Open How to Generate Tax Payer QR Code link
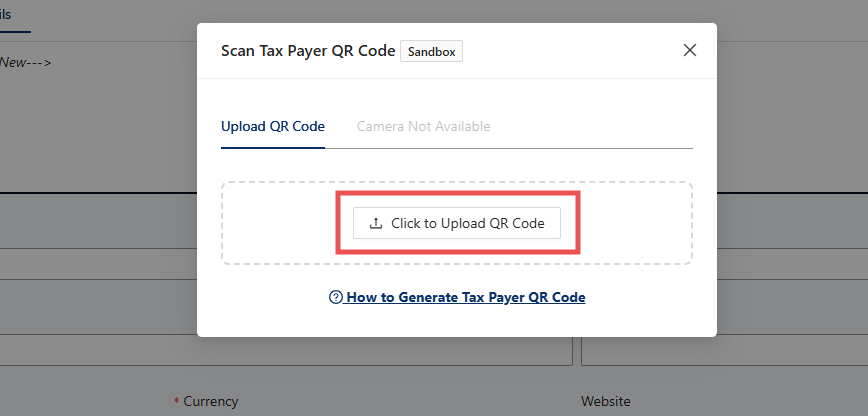The width and height of the screenshot is (868, 416). point(465,297)
